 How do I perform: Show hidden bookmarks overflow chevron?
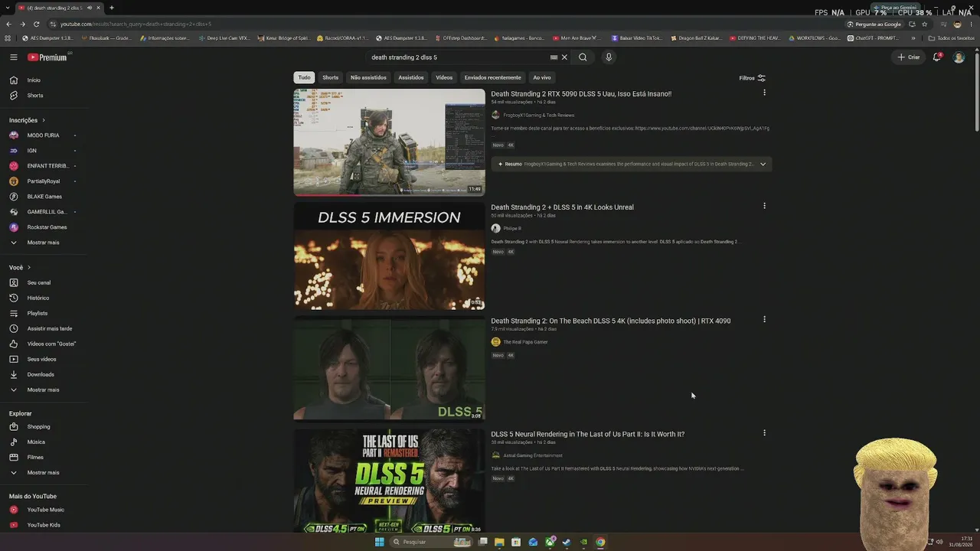913,37
